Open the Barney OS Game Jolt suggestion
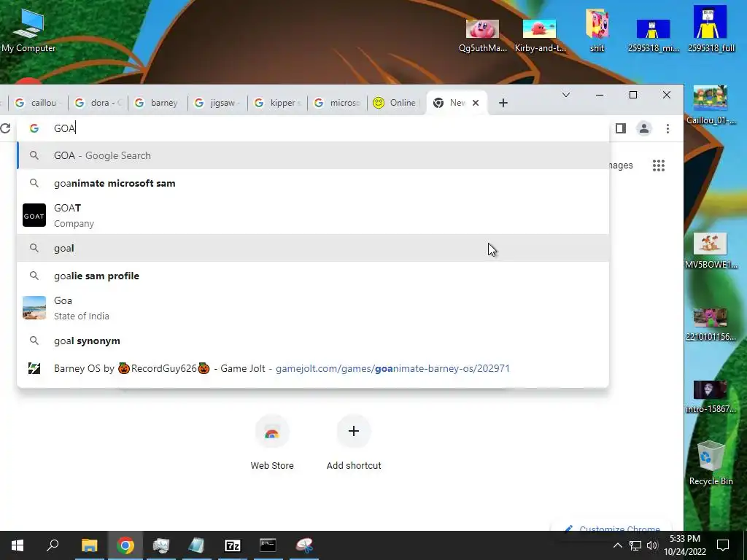Screen dimensions: 747x560 point(313,368)
